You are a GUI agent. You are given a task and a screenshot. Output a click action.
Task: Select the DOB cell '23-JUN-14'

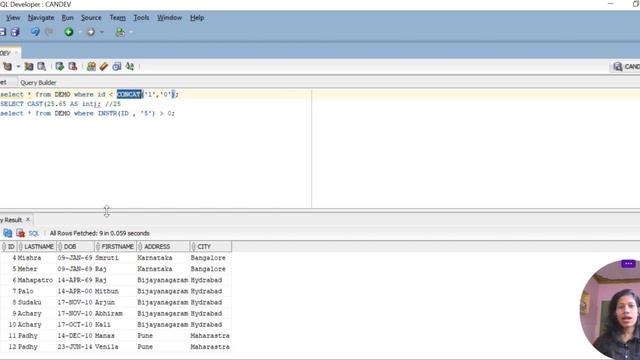(75, 347)
